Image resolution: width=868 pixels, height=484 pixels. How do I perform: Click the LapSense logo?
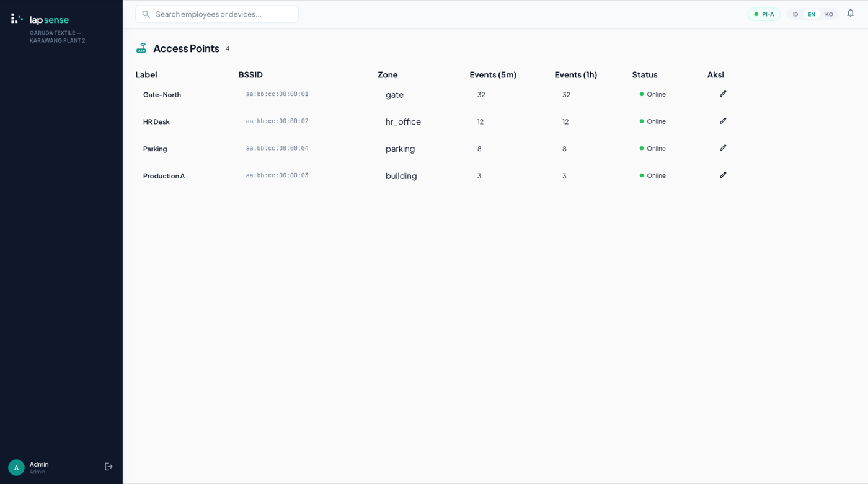[x=40, y=19]
